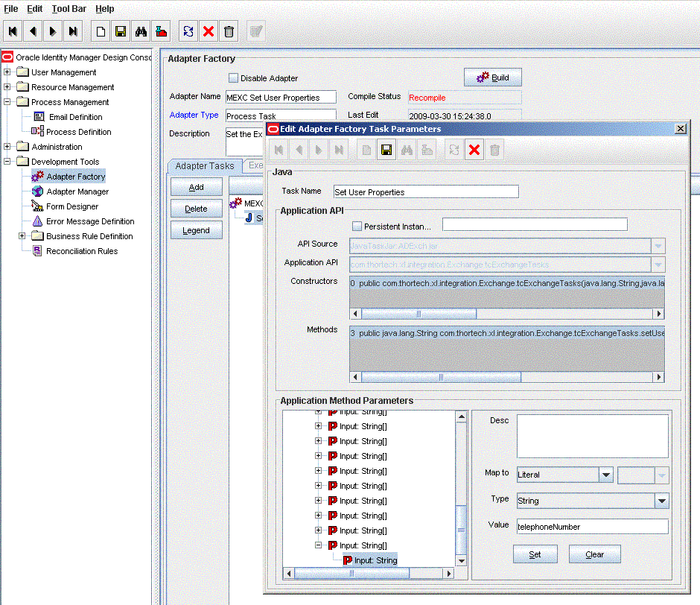Expand the Administration folder
Image resolution: width=700 pixels, height=605 pixels.
[7, 147]
